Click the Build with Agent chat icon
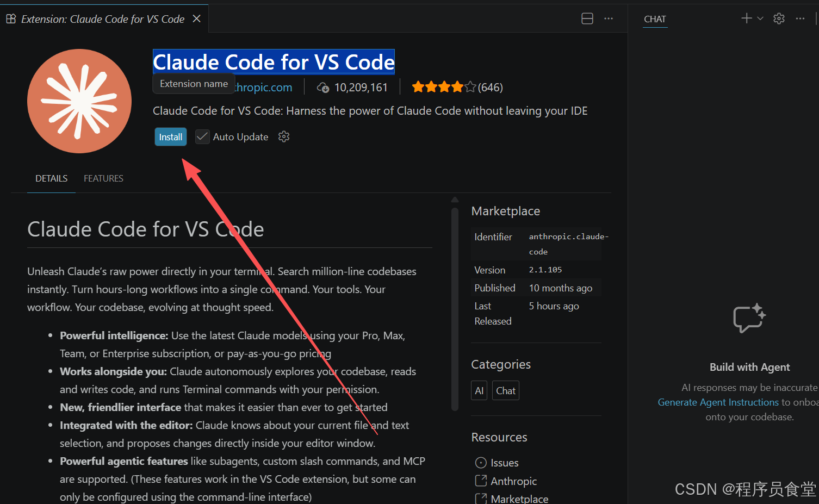Image resolution: width=819 pixels, height=504 pixels. (749, 319)
